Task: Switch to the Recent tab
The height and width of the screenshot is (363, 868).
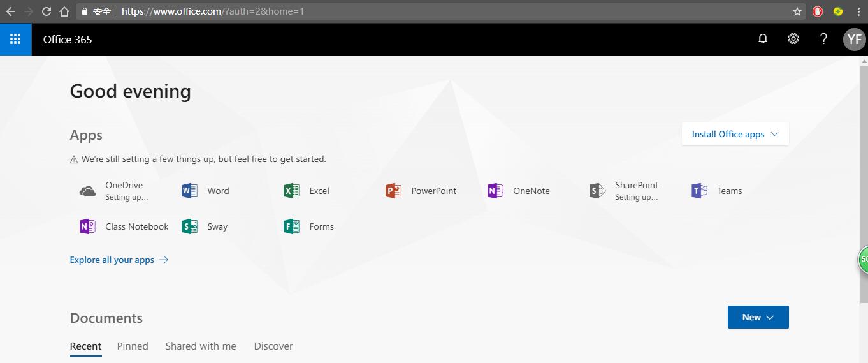Action: 85,346
